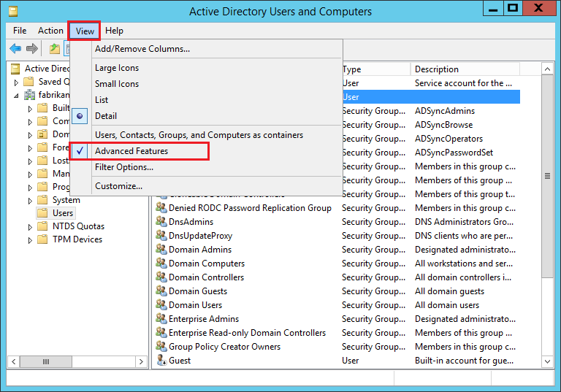Click the 'DNS Administrators Gro...' description cell
Image resolution: width=561 pixels, height=392 pixels.
click(464, 222)
